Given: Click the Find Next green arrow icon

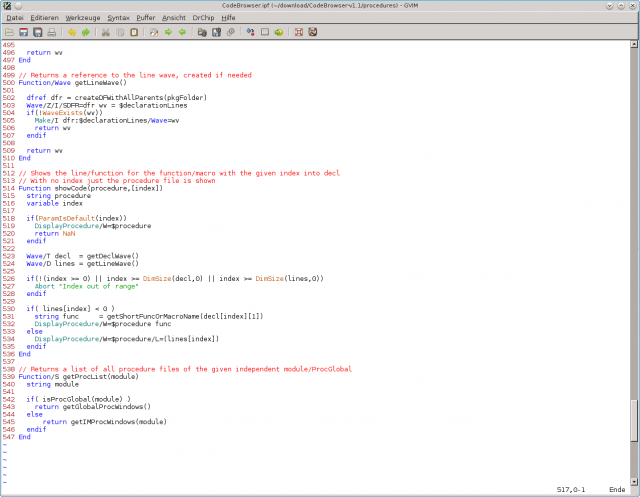Looking at the screenshot, I should pyautogui.click(x=168, y=32).
